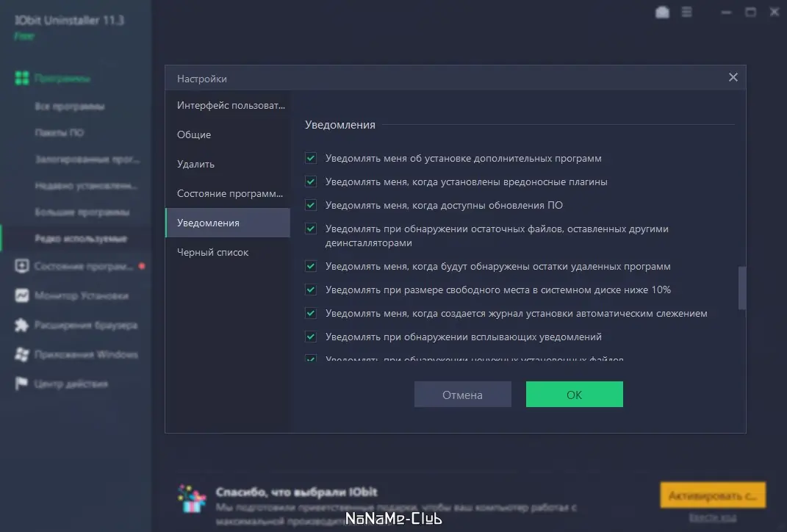Screen dimensions: 787x532
Task: Select Залогированные программы in the sidebar
Action: pos(87,159)
